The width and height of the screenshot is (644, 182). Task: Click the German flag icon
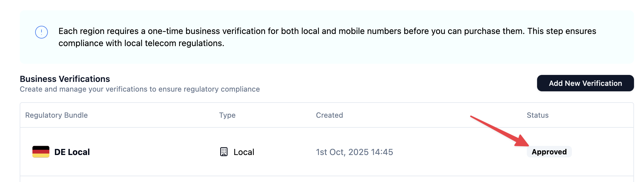41,152
